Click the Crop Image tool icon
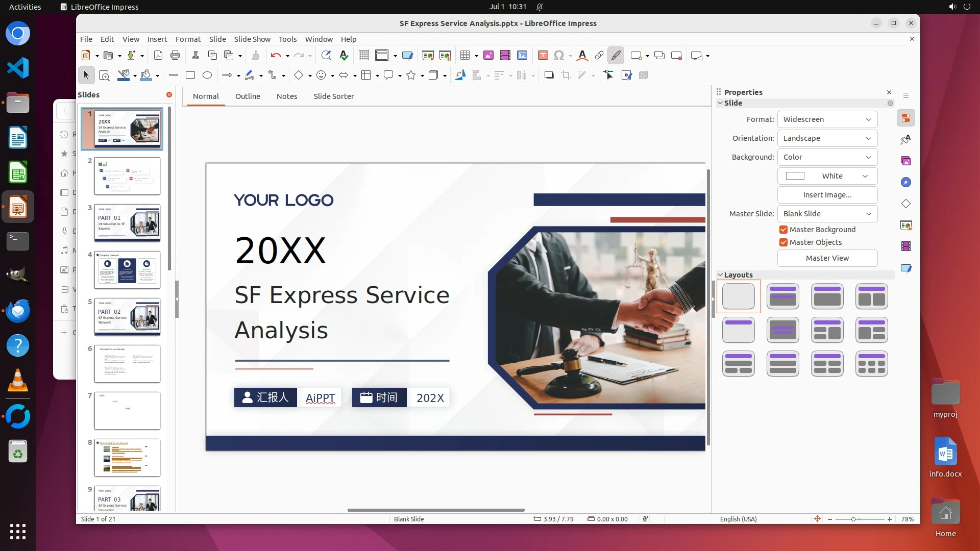Image resolution: width=980 pixels, height=551 pixels. 566,76
